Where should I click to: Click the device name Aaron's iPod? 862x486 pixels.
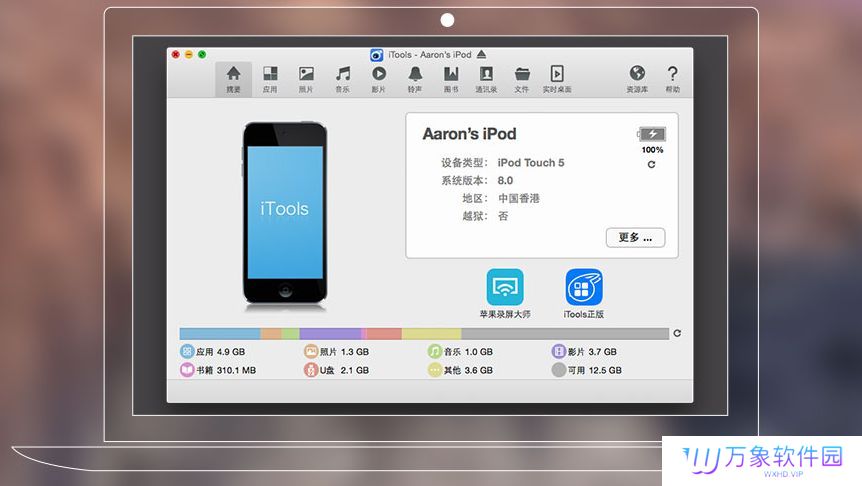click(469, 134)
